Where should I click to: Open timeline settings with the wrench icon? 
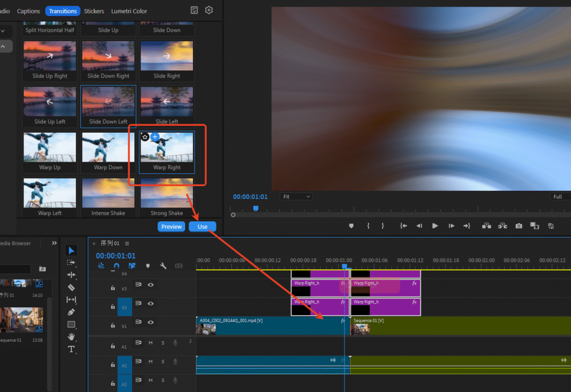pyautogui.click(x=163, y=266)
